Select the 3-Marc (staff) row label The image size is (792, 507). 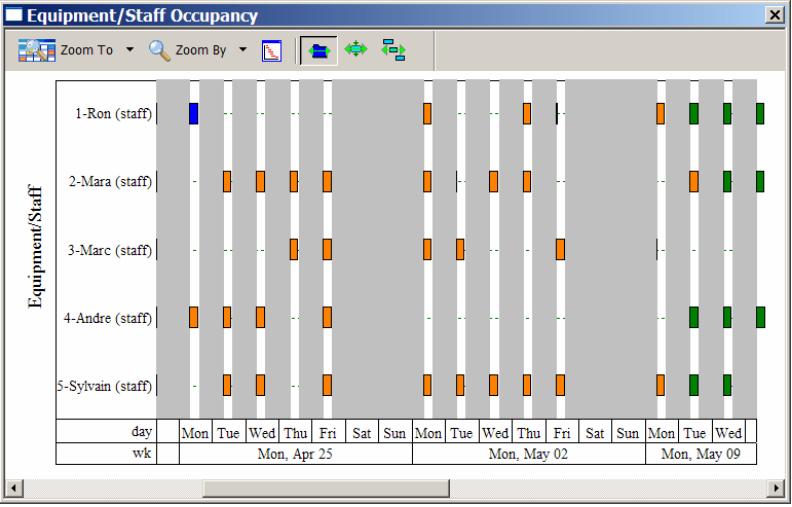click(x=108, y=250)
